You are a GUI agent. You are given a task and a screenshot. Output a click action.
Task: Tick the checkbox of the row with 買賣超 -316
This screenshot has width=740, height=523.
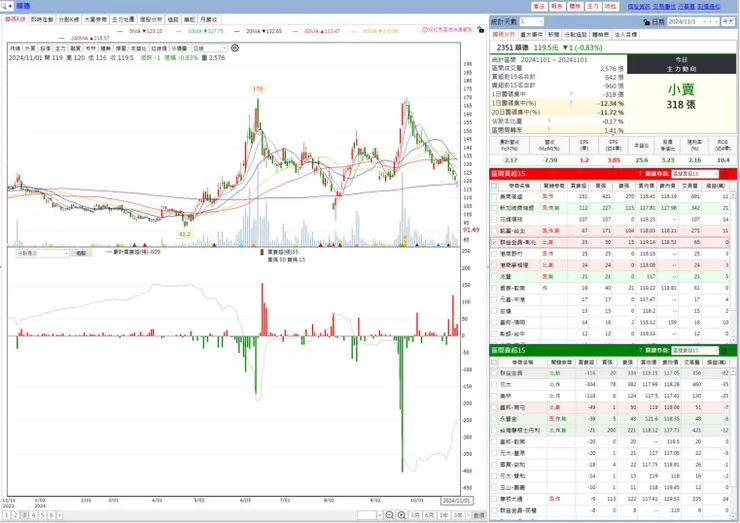tap(494, 373)
